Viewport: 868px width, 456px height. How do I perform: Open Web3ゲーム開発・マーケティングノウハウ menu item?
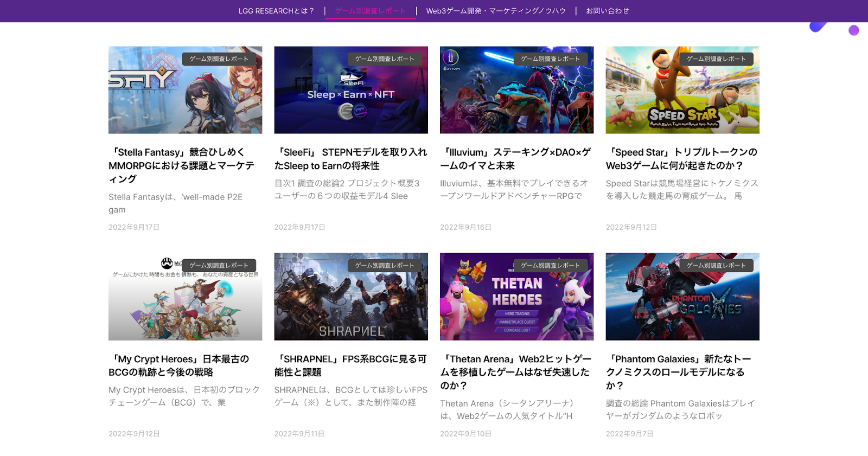pyautogui.click(x=496, y=11)
